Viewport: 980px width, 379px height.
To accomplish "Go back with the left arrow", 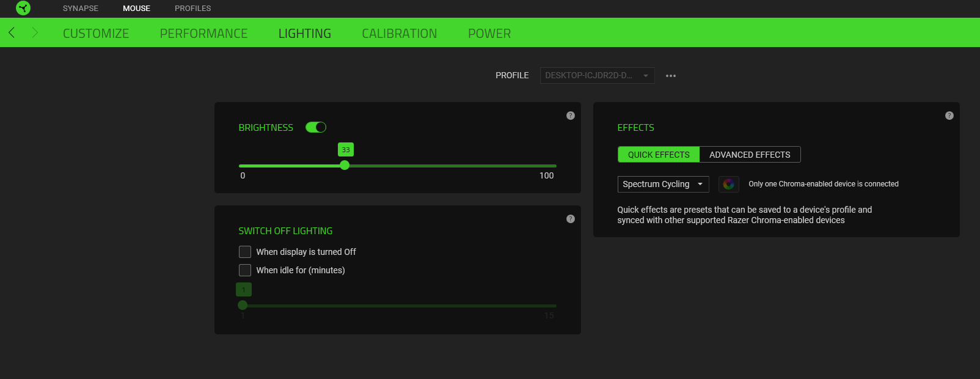I will point(12,32).
